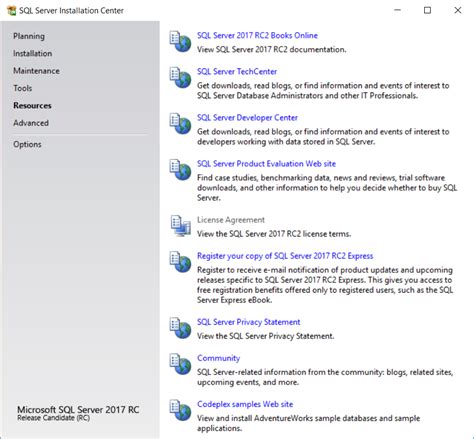Open the Planning section
Viewport: 474px width, 439px height.
click(29, 36)
